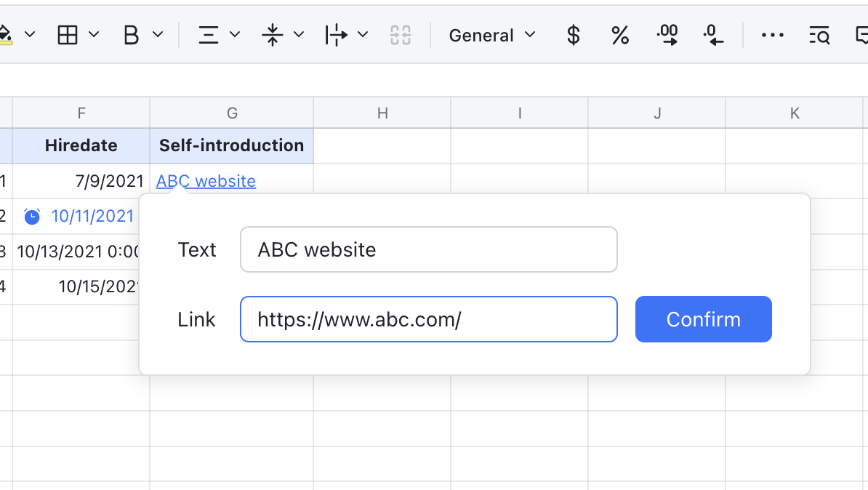Screen dimensions: 868x490
Task: Open the more options ellipsis menu
Action: [772, 34]
